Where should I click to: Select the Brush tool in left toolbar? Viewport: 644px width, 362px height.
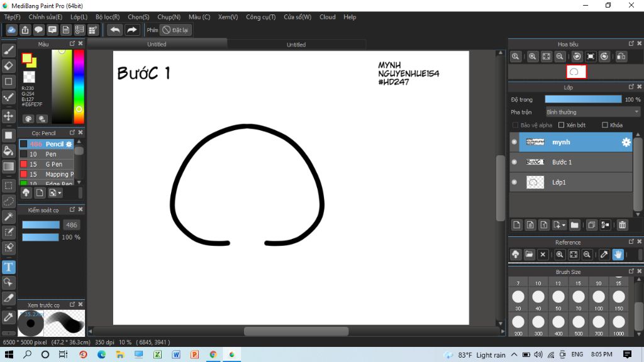(9, 50)
